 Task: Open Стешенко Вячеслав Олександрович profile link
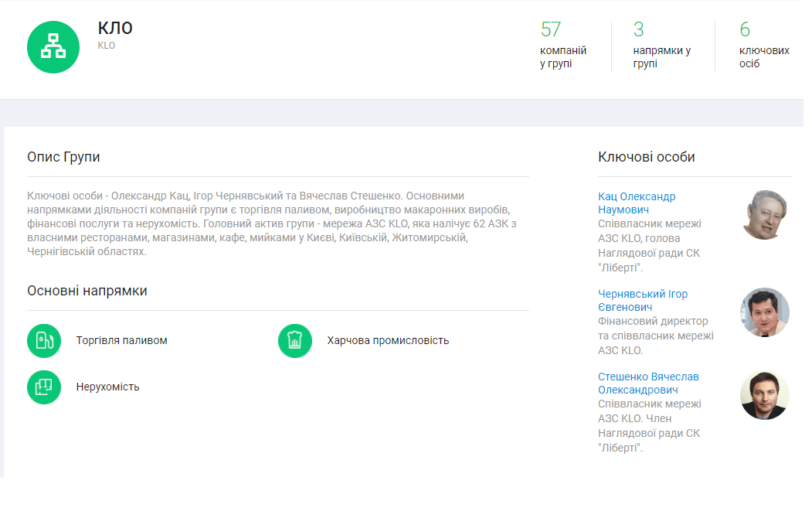point(648,384)
